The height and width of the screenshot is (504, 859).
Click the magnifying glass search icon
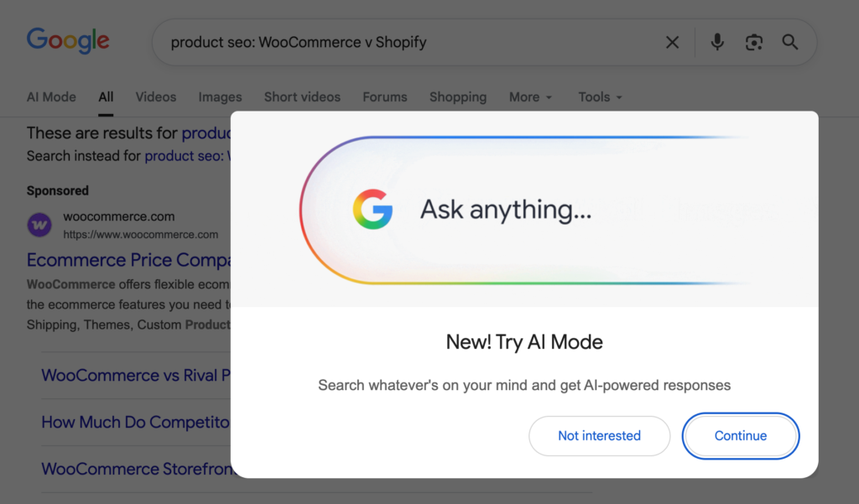(790, 42)
